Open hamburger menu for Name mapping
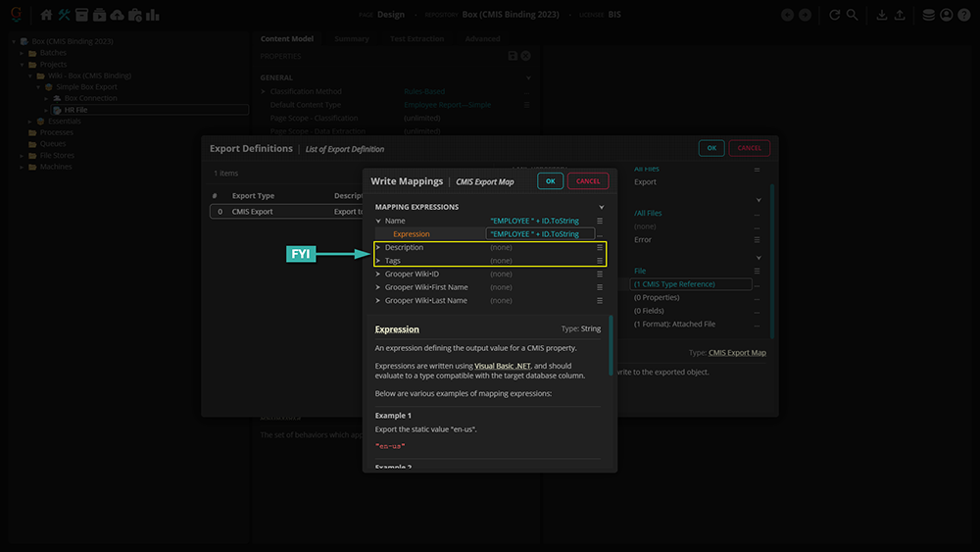The image size is (980, 552). point(600,221)
